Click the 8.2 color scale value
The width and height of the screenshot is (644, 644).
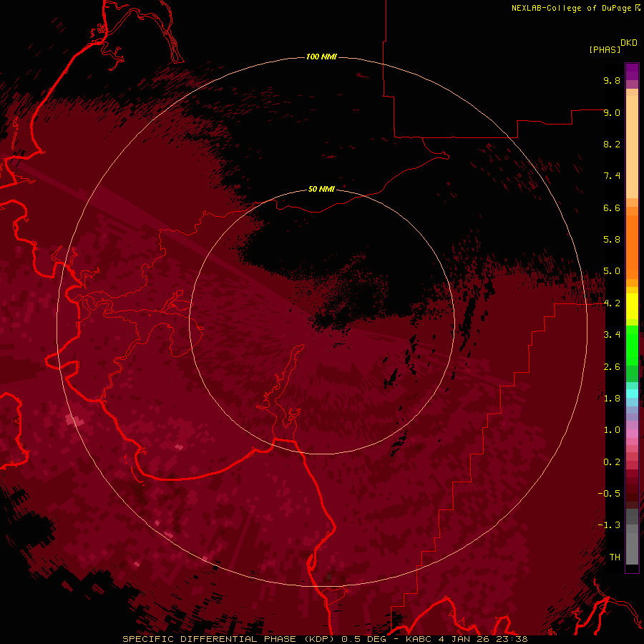pos(612,144)
